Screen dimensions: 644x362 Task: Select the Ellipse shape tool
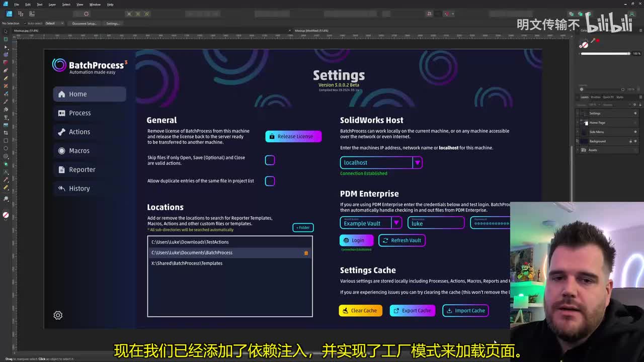pyautogui.click(x=6, y=148)
